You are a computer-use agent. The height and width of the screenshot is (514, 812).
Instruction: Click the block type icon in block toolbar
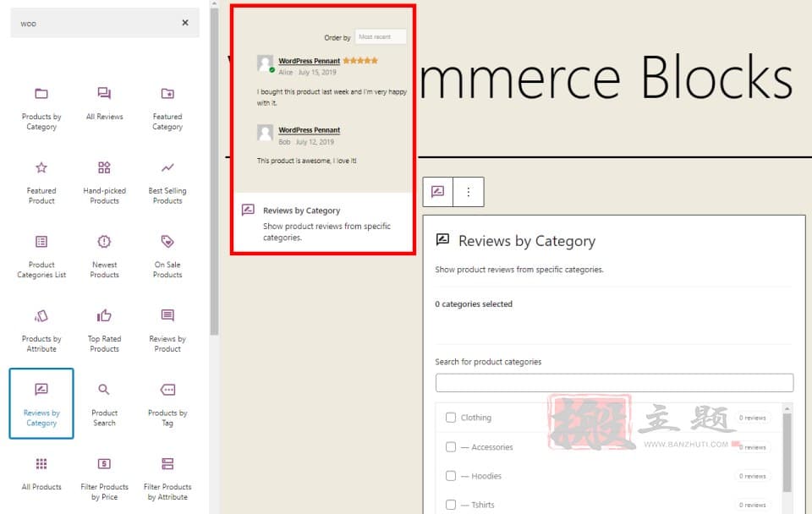(x=437, y=192)
